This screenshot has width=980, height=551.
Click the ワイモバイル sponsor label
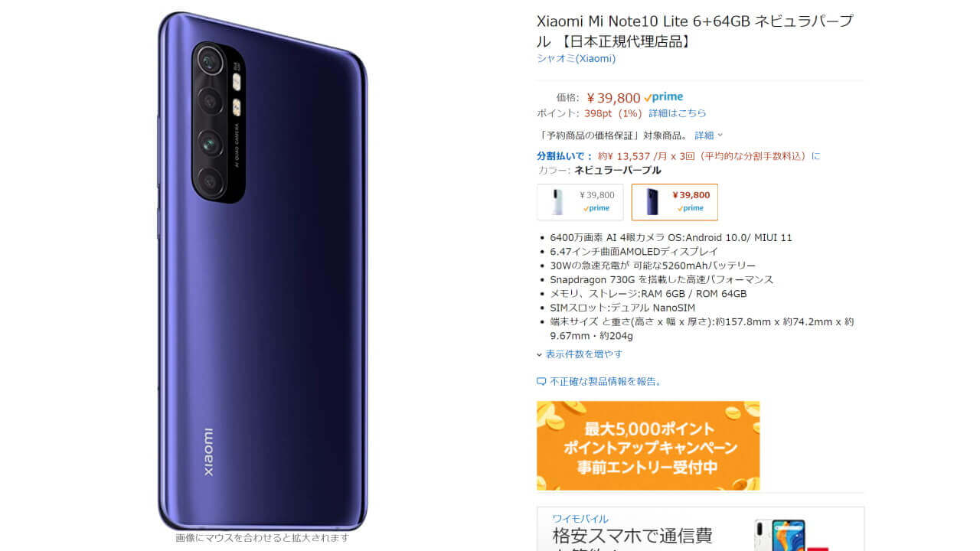coord(580,519)
